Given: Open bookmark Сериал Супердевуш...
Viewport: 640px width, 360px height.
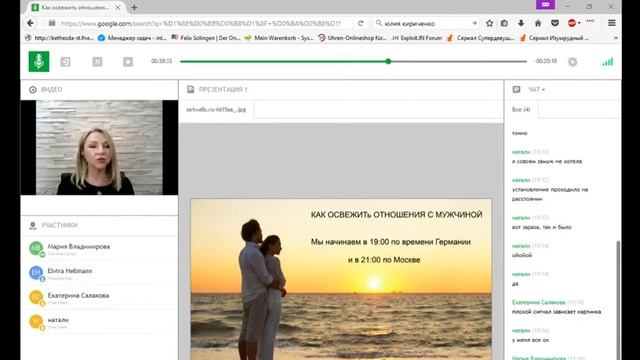Looking at the screenshot, I should (x=480, y=38).
